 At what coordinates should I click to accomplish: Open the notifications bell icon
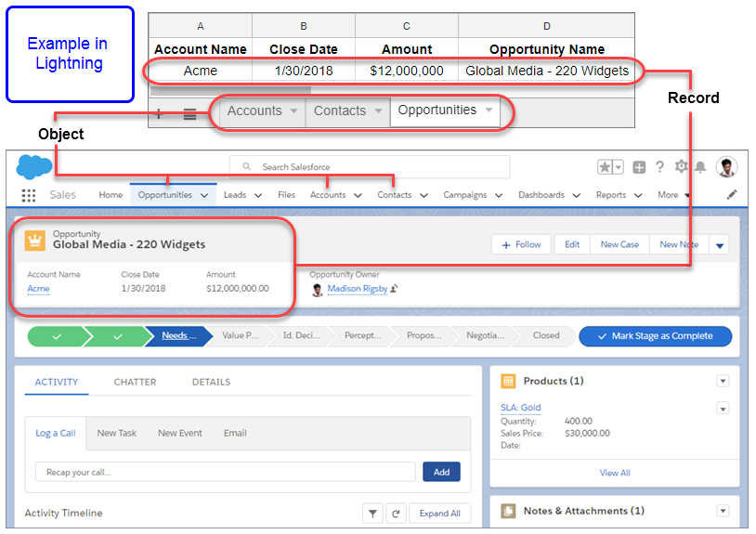click(x=700, y=167)
